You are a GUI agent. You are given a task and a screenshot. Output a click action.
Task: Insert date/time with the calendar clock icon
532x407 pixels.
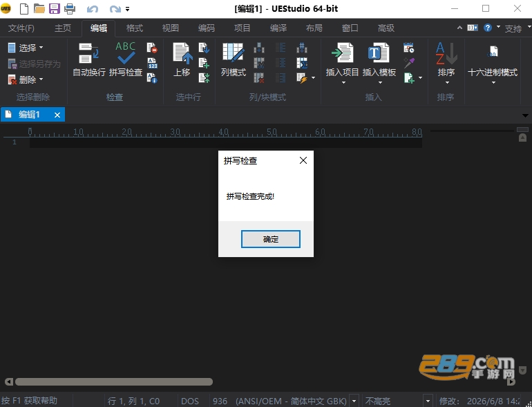tap(408, 48)
